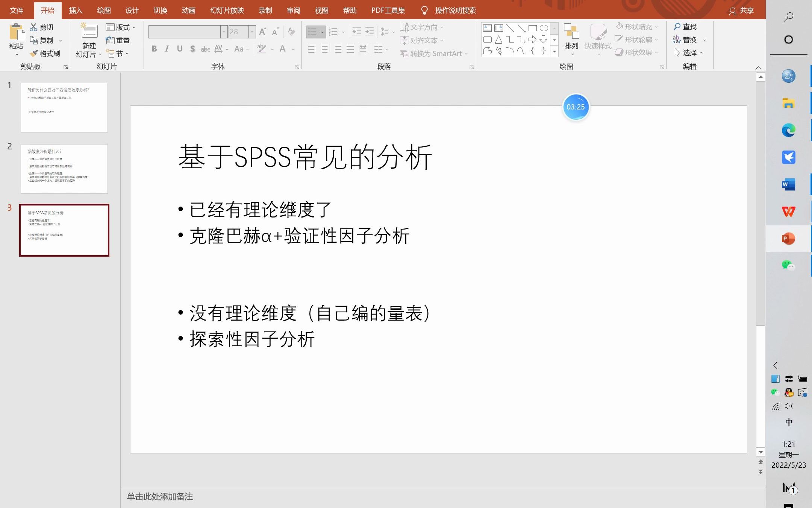Image resolution: width=812 pixels, height=508 pixels.
Task: Decrease list indent level icon
Action: pyautogui.click(x=356, y=32)
